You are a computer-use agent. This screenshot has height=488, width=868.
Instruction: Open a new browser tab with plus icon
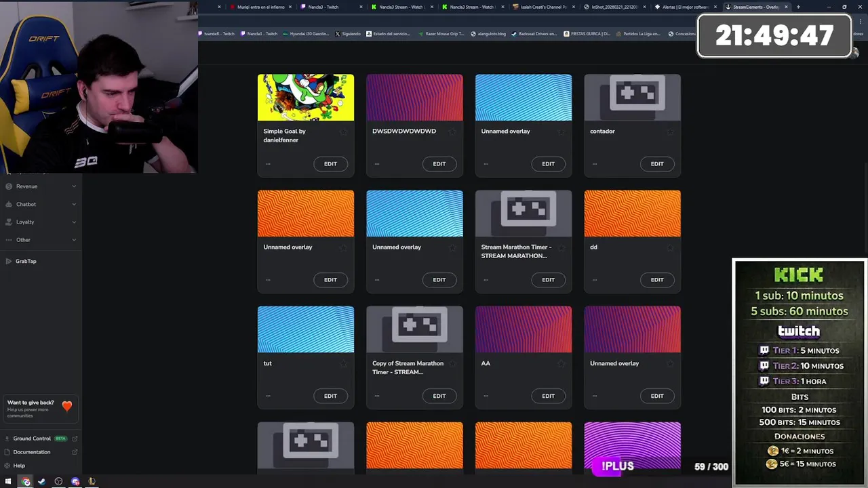pos(798,7)
